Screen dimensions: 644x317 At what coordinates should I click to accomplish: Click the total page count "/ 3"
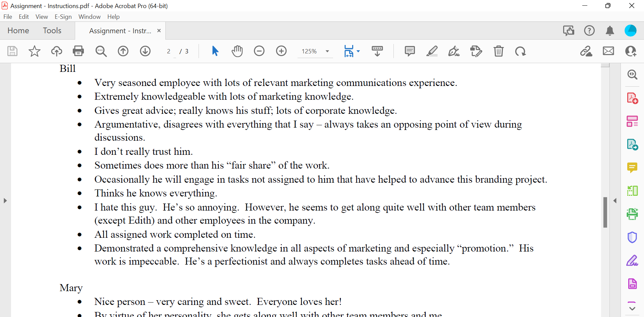[184, 51]
